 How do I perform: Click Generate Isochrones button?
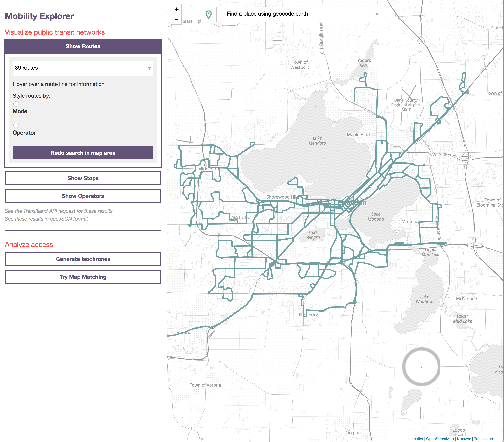(83, 259)
